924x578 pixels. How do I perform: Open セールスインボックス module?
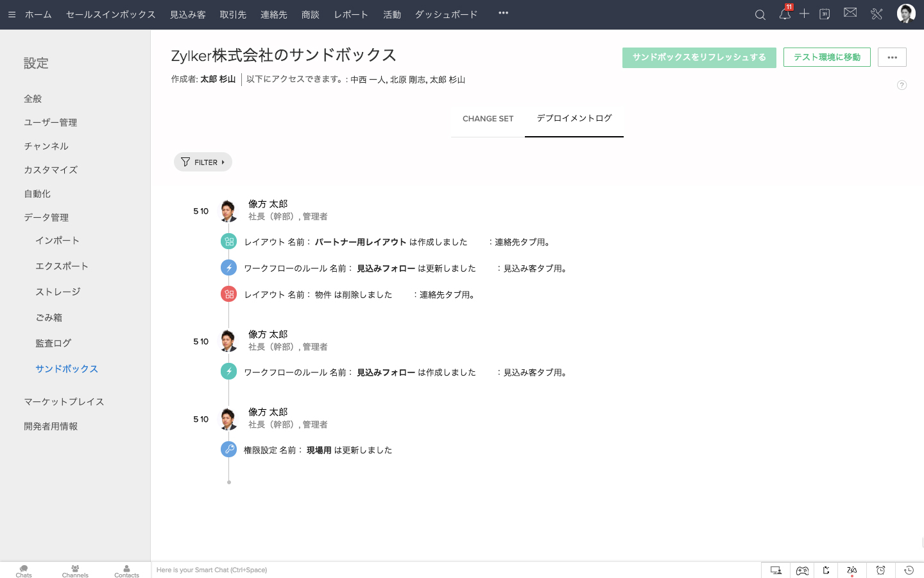111,14
